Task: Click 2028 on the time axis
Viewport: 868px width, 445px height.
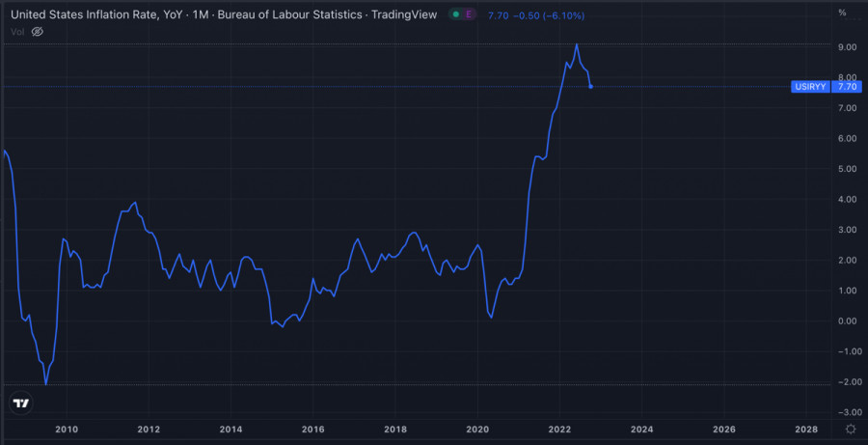Action: click(x=805, y=430)
